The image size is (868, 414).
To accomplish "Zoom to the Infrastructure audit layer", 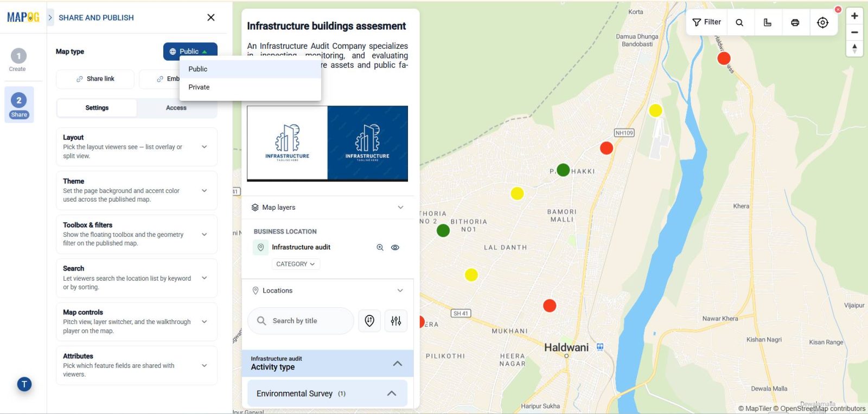I will point(380,248).
